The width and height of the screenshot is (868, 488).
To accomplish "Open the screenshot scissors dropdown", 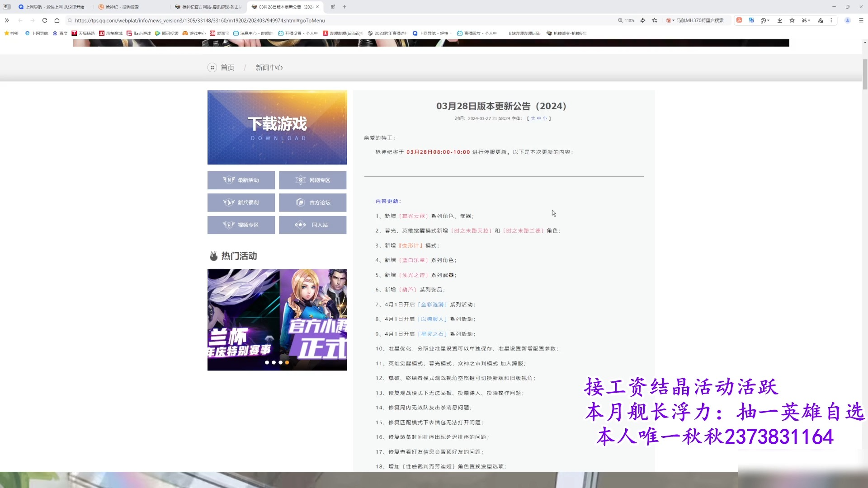I will pos(806,20).
